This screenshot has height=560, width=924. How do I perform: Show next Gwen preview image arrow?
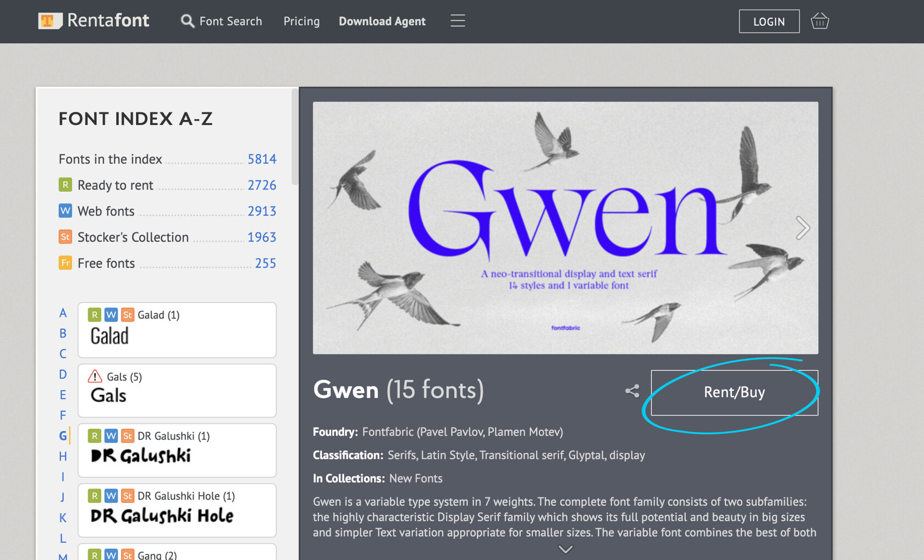click(x=802, y=228)
